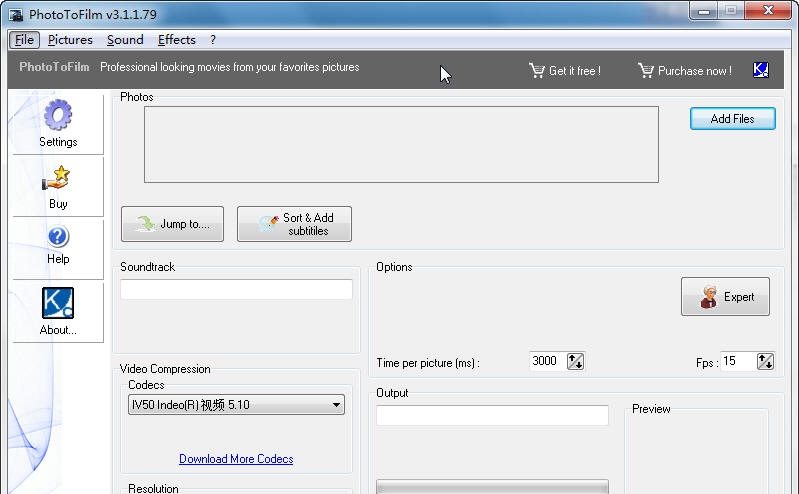Close the PhotoToFilm window
The height and width of the screenshot is (494, 799).
(x=768, y=11)
